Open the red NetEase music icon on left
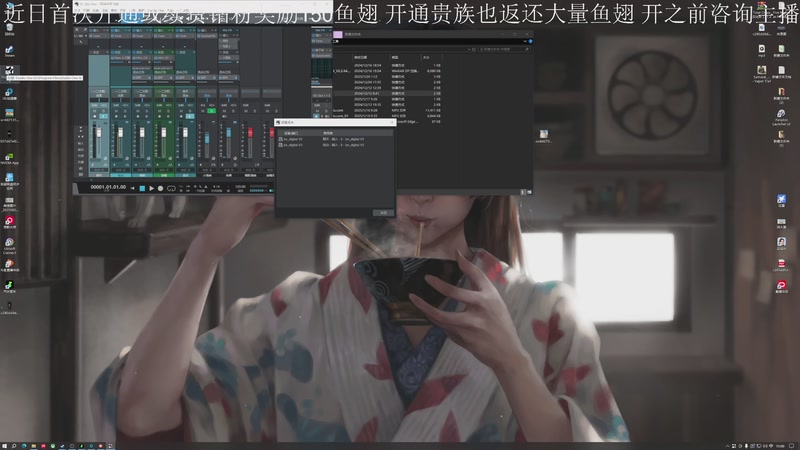 9,221
